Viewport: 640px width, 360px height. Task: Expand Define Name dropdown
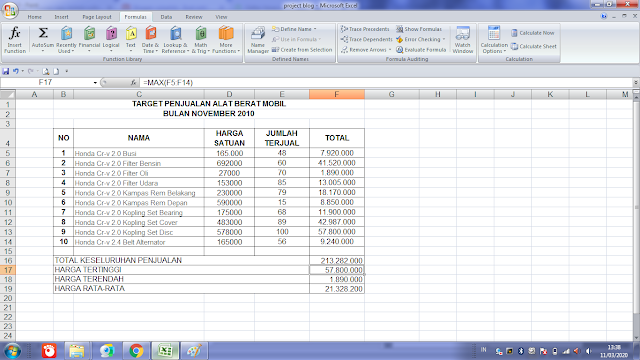pos(315,29)
